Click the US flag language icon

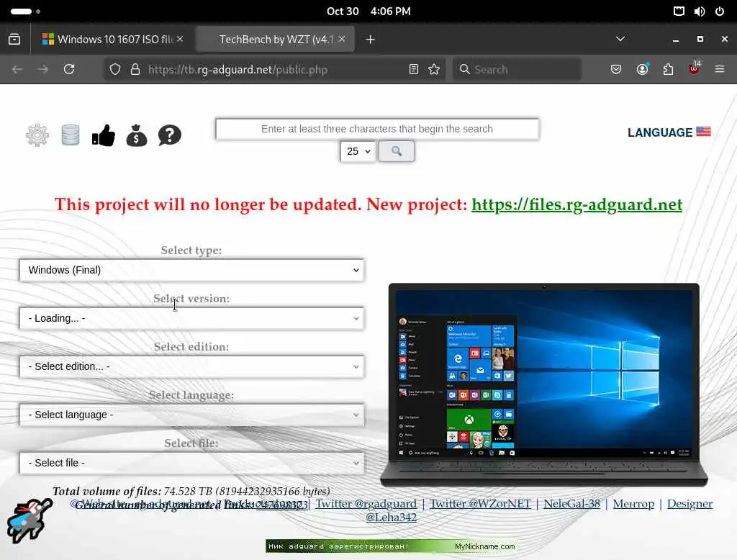click(703, 132)
